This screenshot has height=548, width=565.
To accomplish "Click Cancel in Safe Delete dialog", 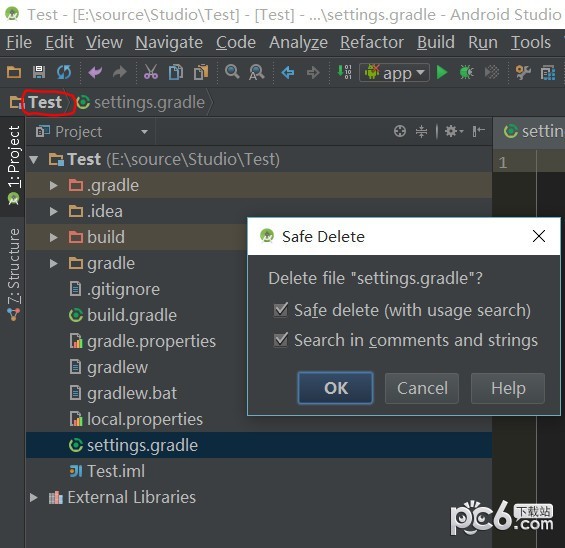I will 422,388.
